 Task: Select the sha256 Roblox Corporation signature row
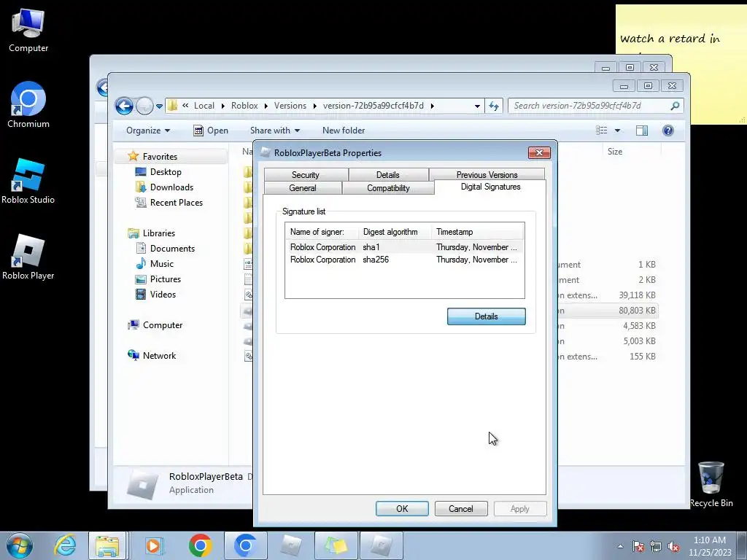404,260
